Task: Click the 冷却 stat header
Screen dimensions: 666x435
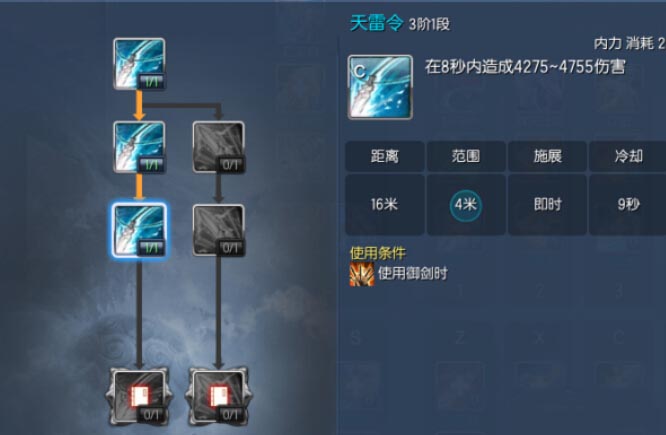Action: 628,156
